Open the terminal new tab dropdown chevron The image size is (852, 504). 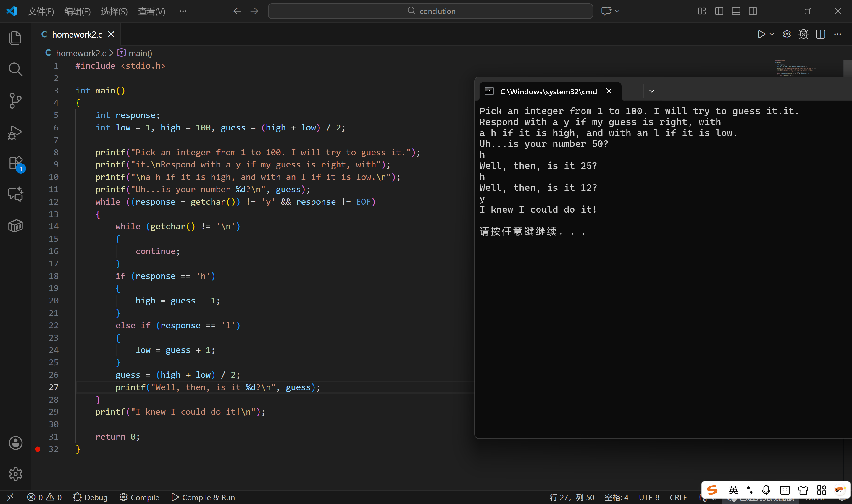click(x=651, y=91)
